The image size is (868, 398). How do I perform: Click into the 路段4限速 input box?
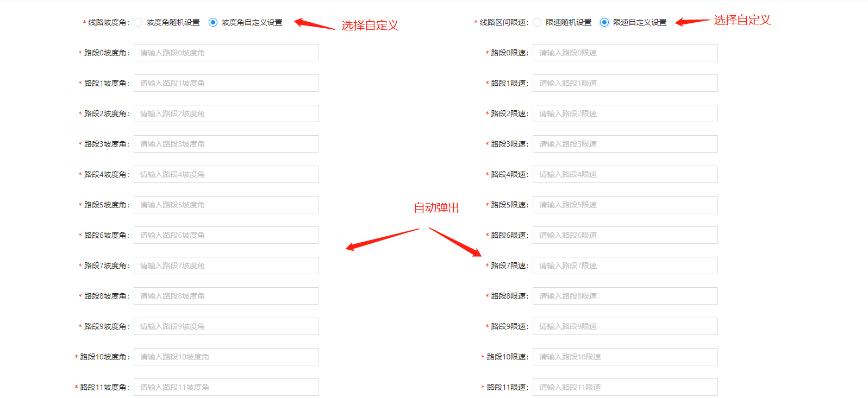point(625,174)
